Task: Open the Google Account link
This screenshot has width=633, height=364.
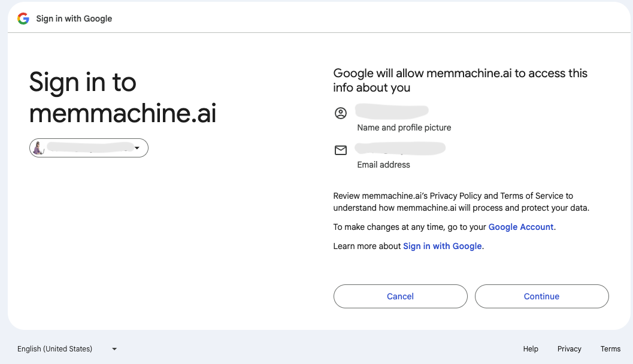Action: (520, 227)
